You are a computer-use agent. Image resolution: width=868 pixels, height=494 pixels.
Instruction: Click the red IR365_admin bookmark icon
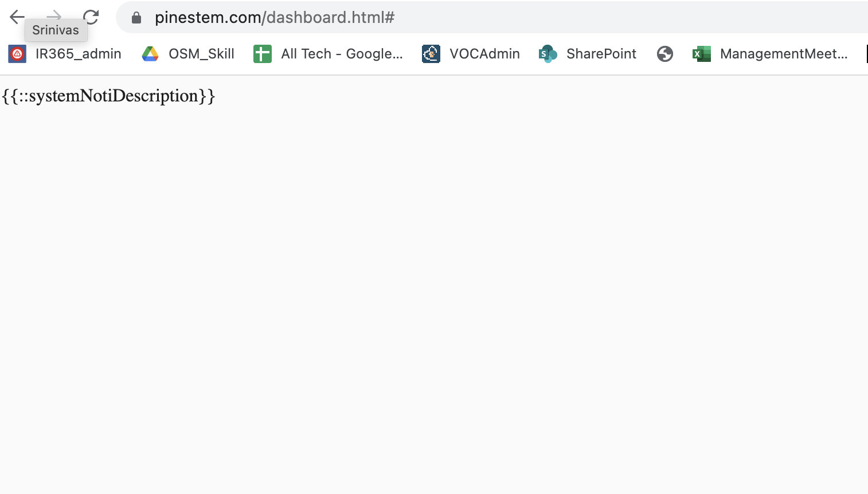(17, 54)
